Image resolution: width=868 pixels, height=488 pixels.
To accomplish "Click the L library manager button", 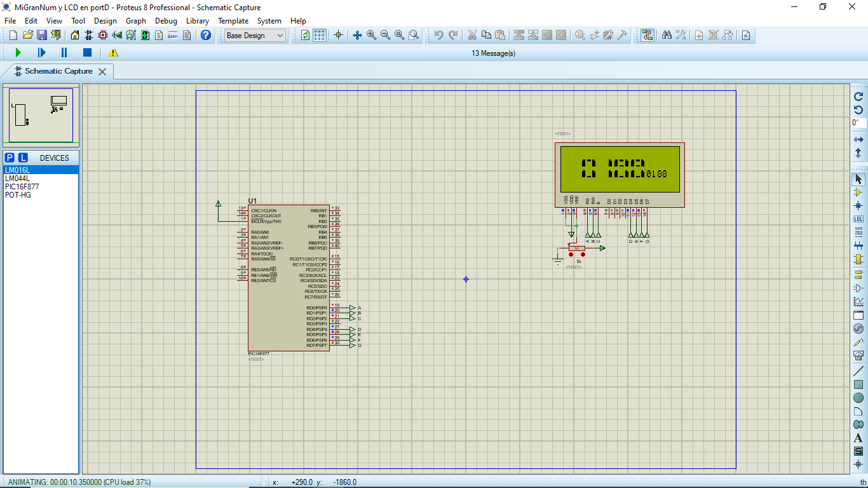I will coord(23,158).
